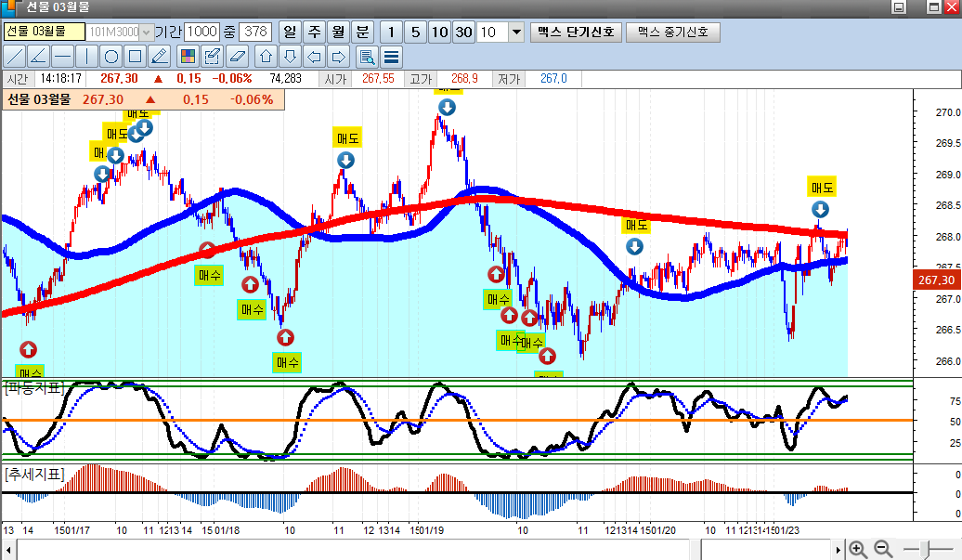962x560 pixels.
Task: Switch chart to monthly (월) period
Action: pos(339,32)
